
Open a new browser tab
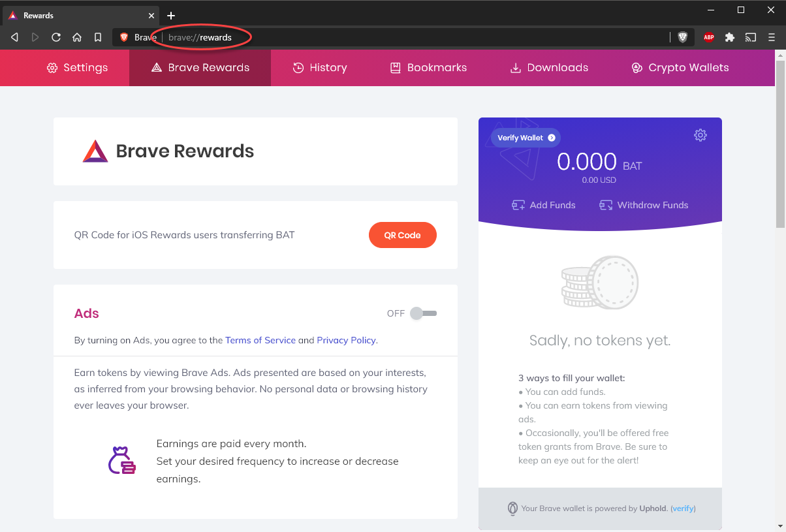coord(171,15)
